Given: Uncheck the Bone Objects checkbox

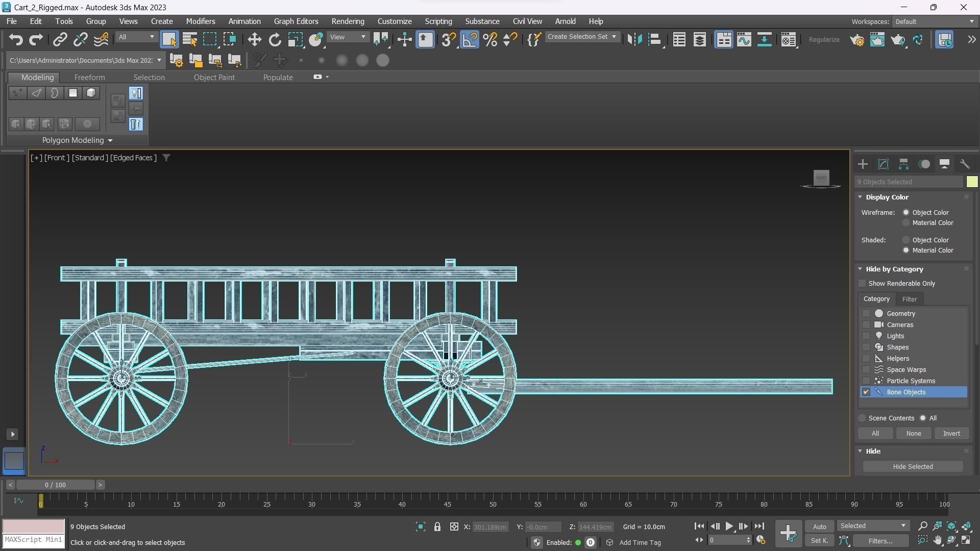Looking at the screenshot, I should point(866,392).
